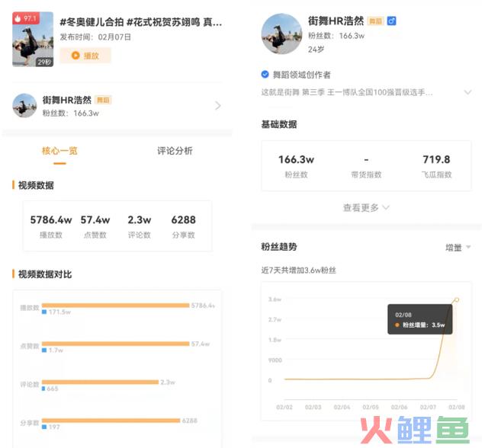This screenshot has height=448, width=488.
Task: Click the 166.3w 粉丝数 card value
Action: pyautogui.click(x=296, y=159)
